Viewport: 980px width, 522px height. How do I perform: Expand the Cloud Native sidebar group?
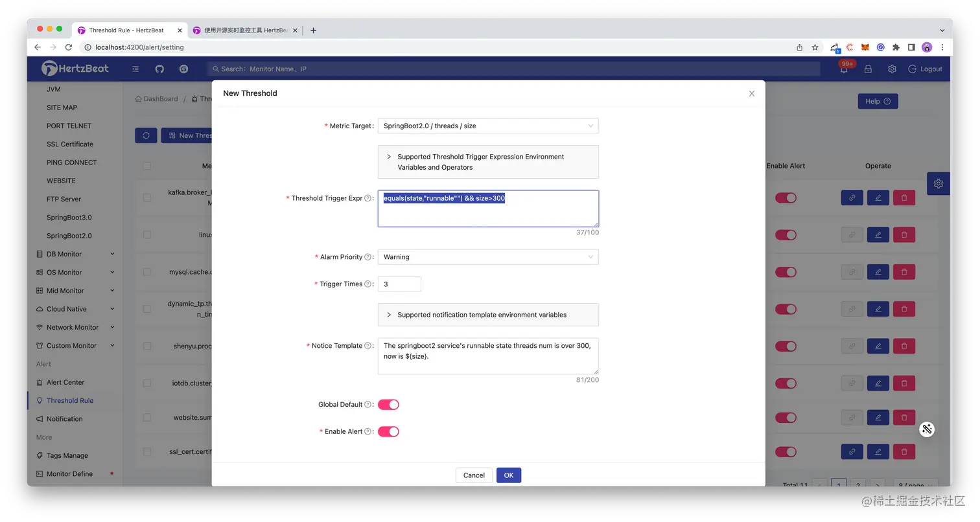click(76, 309)
